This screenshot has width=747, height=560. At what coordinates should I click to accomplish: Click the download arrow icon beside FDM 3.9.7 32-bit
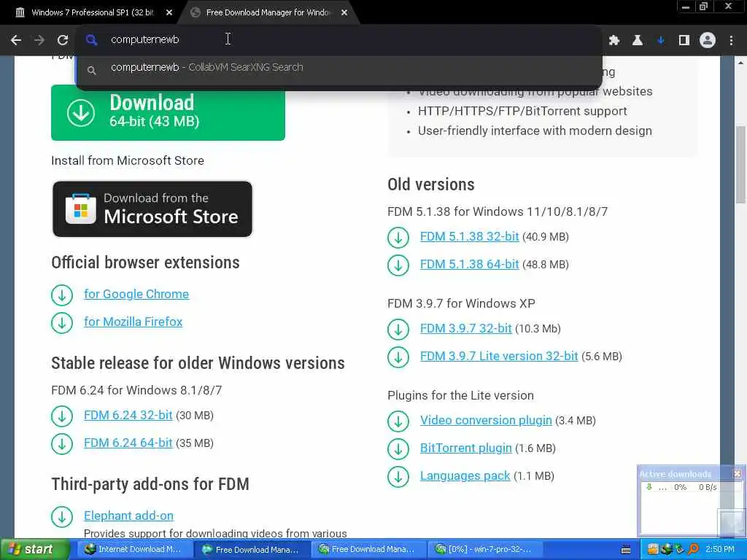pos(398,329)
